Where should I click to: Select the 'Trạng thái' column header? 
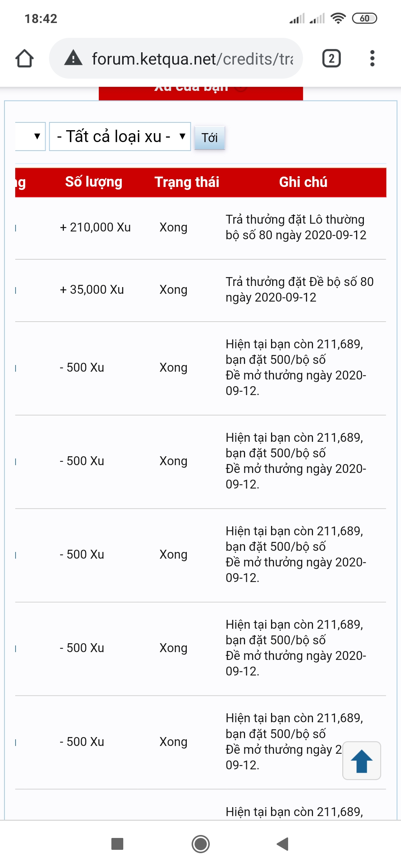187,182
